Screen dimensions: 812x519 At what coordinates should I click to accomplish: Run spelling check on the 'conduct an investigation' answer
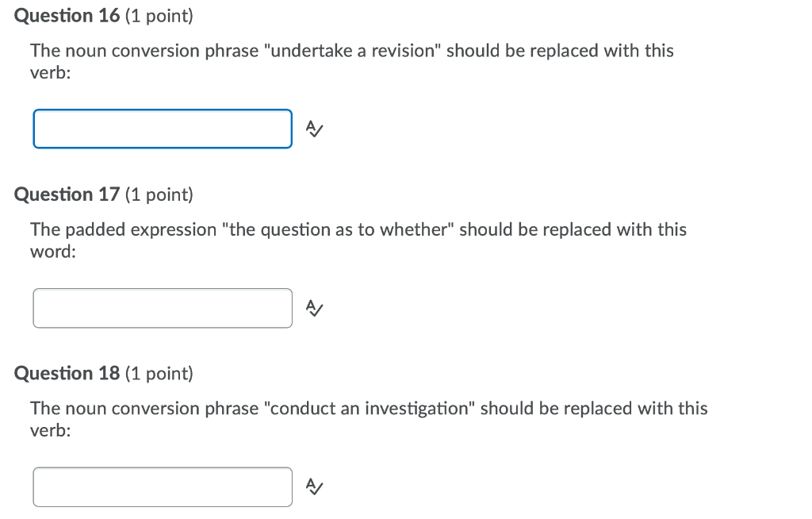tap(313, 486)
